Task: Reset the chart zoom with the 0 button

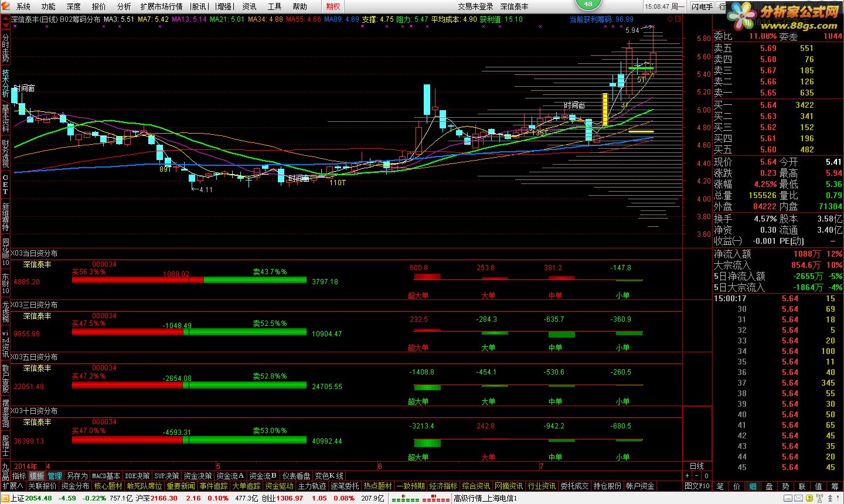Action: tap(706, 476)
